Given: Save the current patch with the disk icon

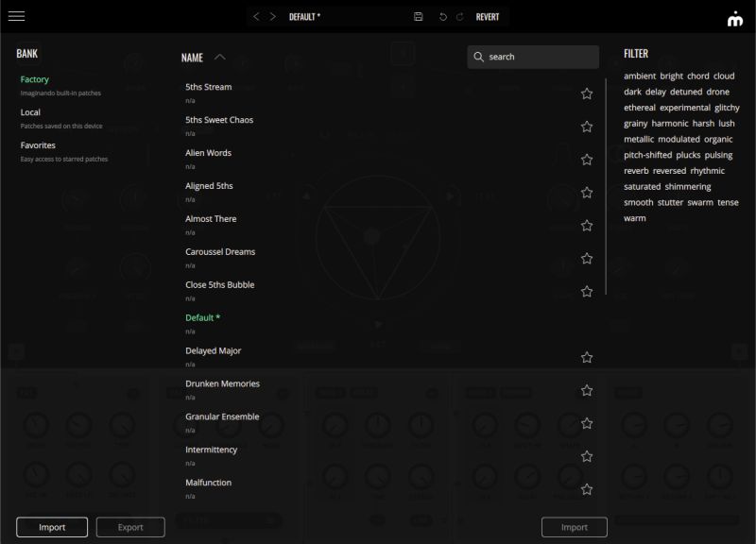Looking at the screenshot, I should pos(419,16).
